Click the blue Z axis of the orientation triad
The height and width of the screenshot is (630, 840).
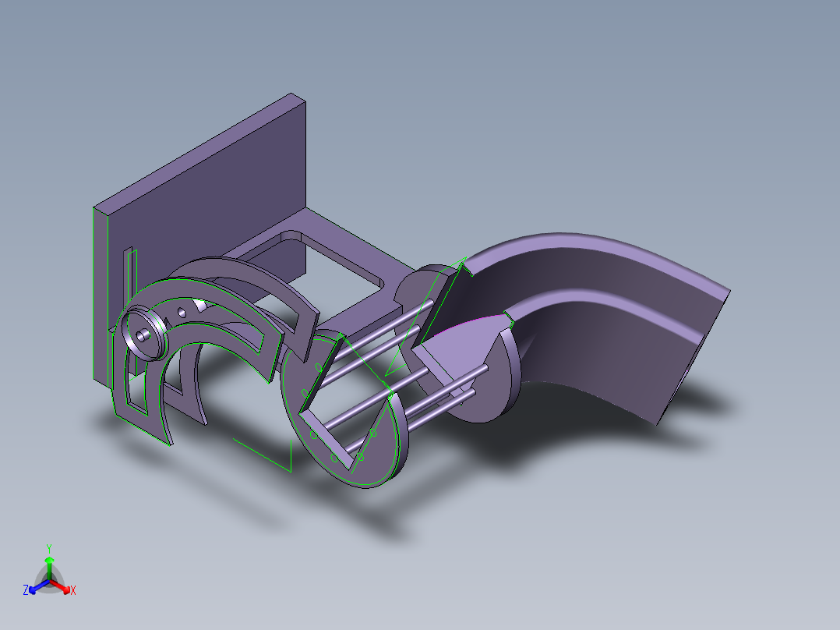tap(36, 587)
